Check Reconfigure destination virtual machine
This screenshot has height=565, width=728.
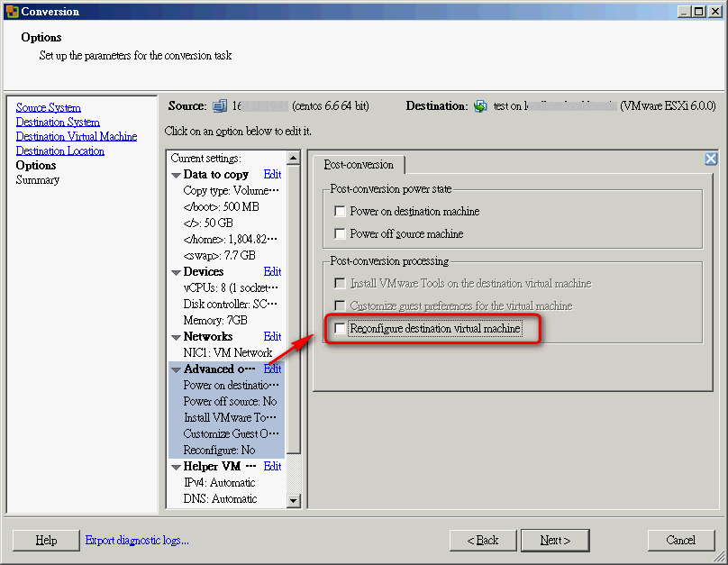(340, 328)
